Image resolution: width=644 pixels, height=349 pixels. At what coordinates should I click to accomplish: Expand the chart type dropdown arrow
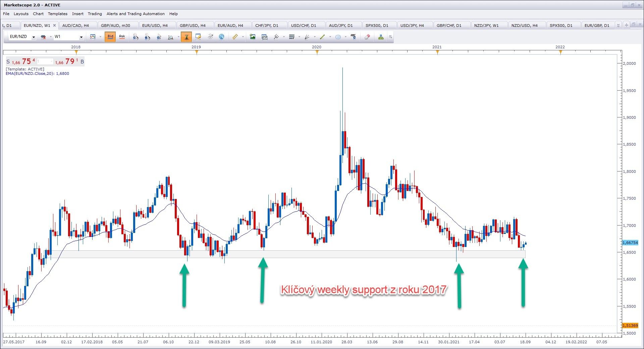[100, 37]
